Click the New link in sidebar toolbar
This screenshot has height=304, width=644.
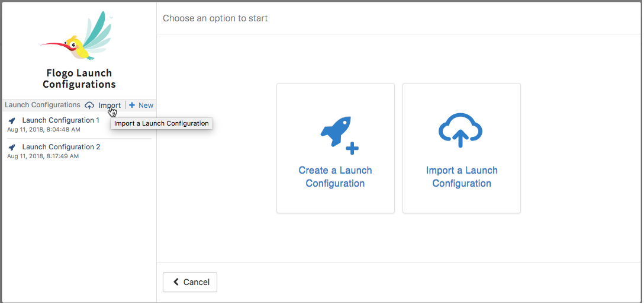pos(146,105)
